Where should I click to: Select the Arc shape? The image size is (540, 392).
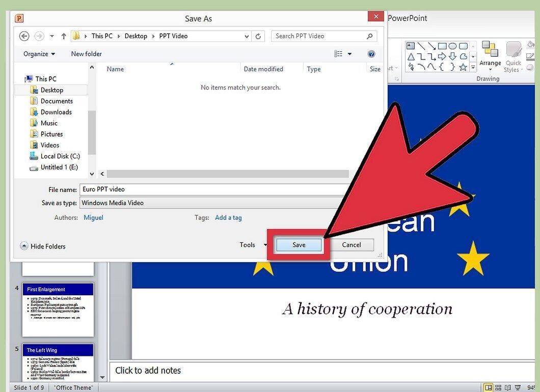(421, 67)
